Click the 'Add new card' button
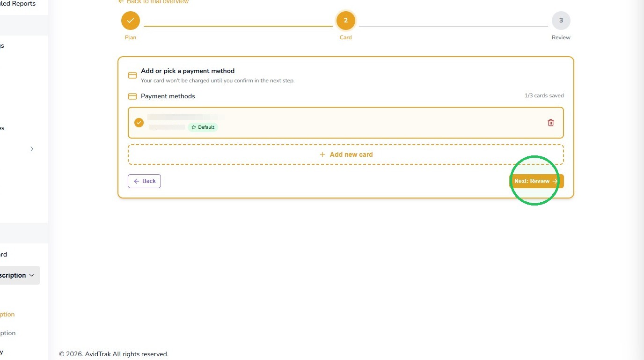The width and height of the screenshot is (644, 360). pyautogui.click(x=346, y=154)
